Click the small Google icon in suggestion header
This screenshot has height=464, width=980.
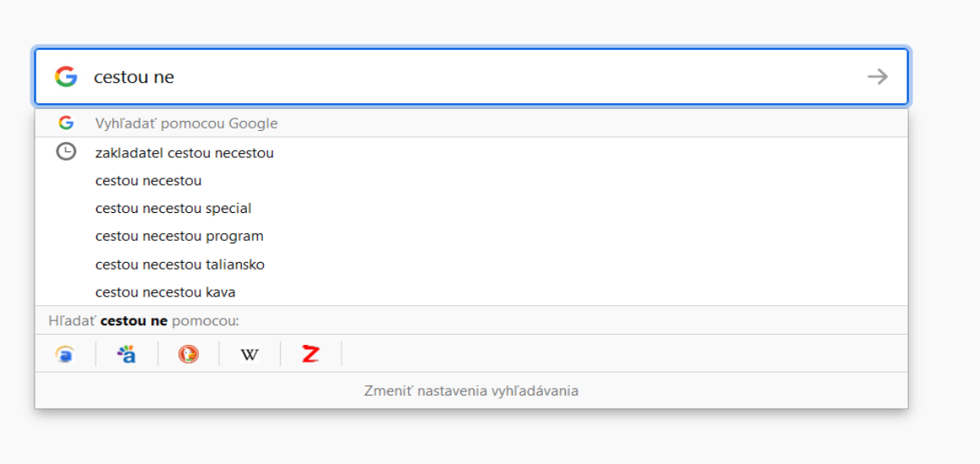(66, 123)
